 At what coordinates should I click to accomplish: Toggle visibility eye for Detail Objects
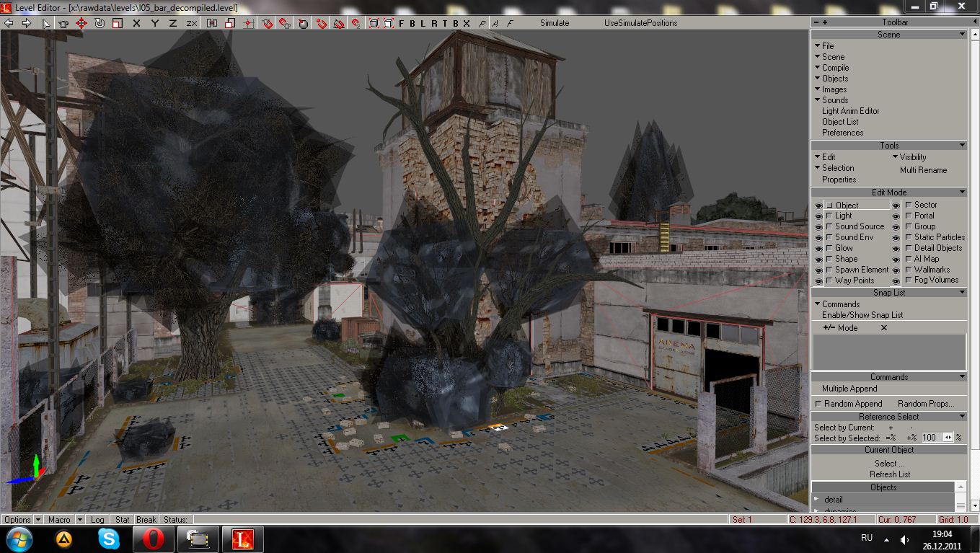896,248
